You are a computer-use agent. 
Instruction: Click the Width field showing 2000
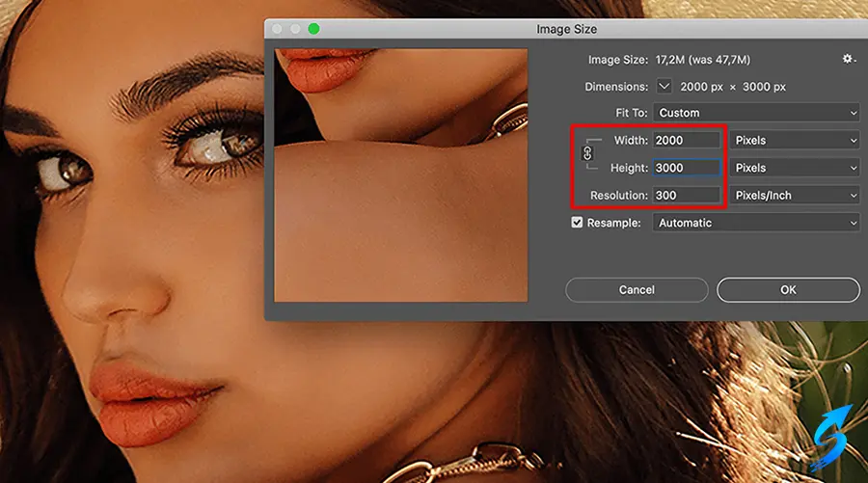686,141
